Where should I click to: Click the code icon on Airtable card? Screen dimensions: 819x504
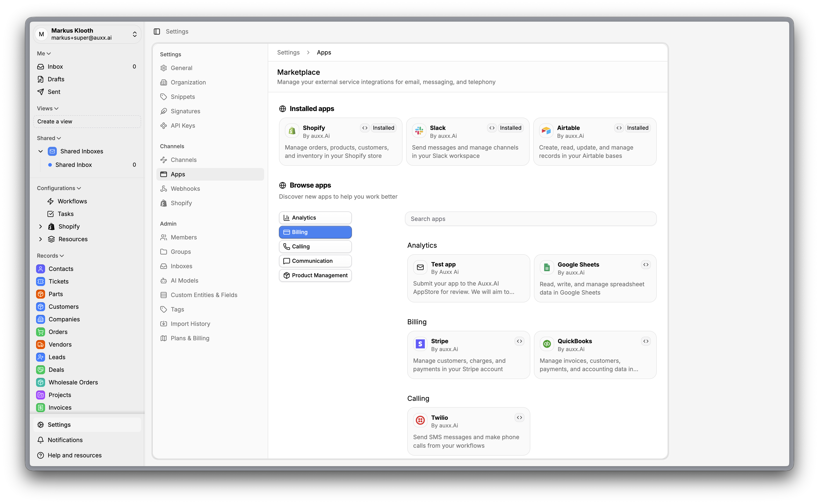(619, 128)
